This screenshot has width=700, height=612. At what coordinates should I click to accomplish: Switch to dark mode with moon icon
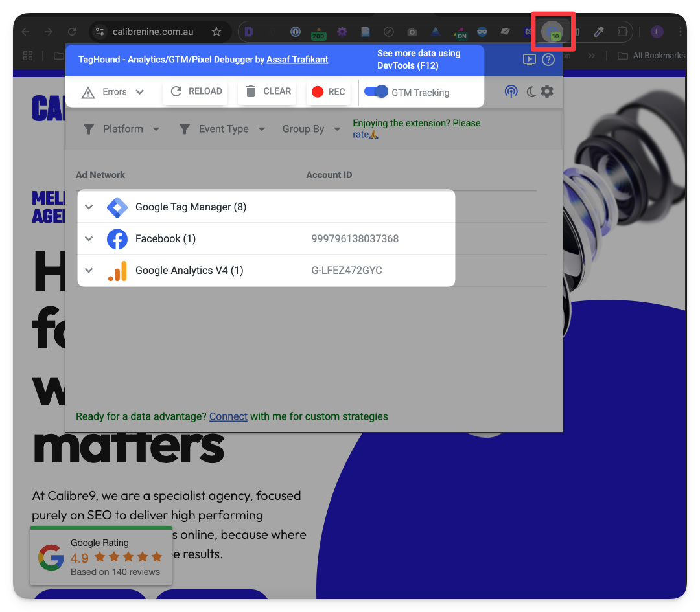coord(531,92)
